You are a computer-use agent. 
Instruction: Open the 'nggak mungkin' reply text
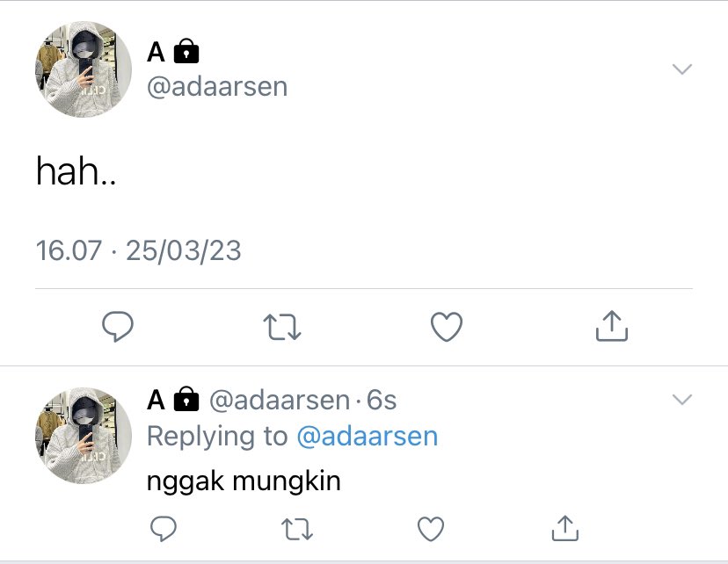[x=244, y=481]
